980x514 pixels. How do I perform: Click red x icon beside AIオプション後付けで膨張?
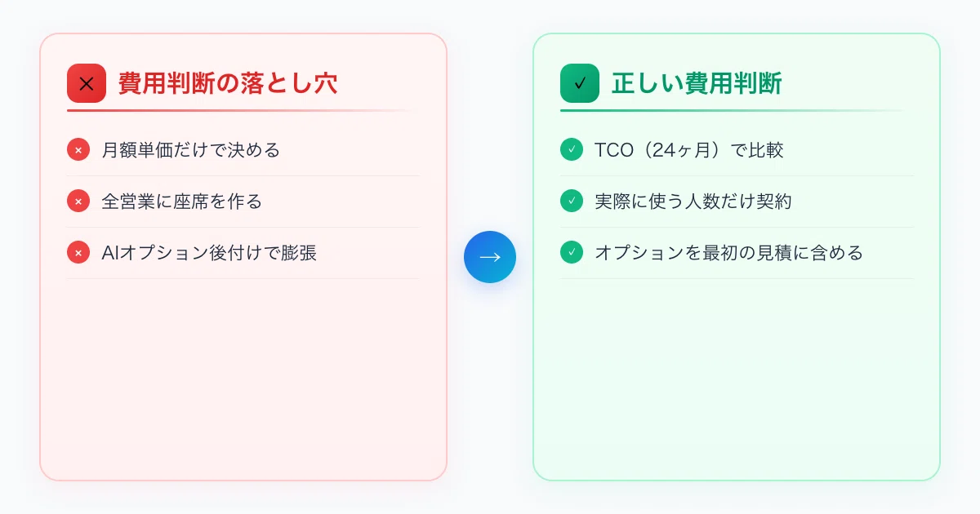(78, 253)
